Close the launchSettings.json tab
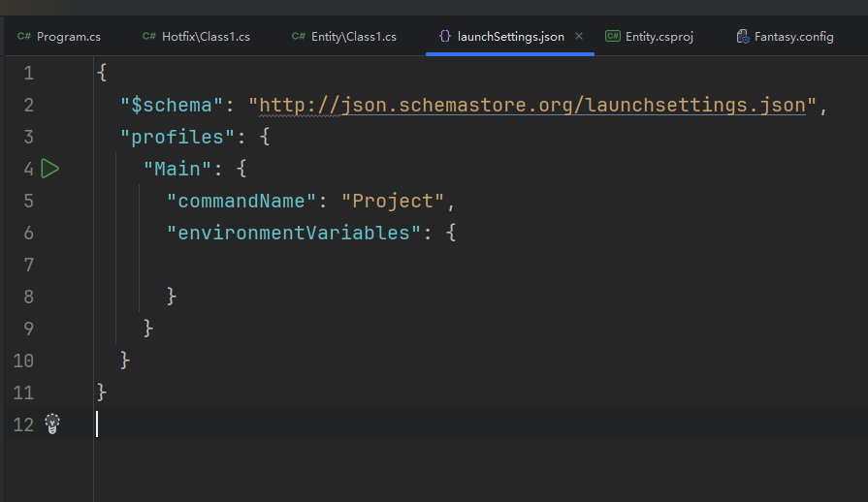 coord(579,37)
